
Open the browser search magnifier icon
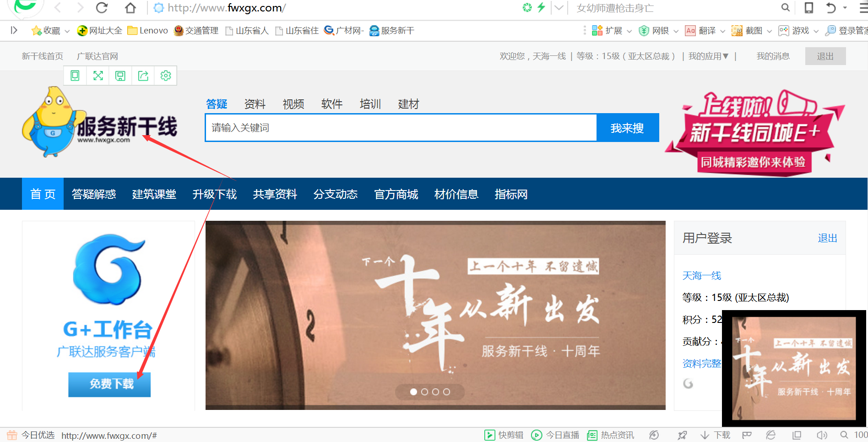click(785, 7)
